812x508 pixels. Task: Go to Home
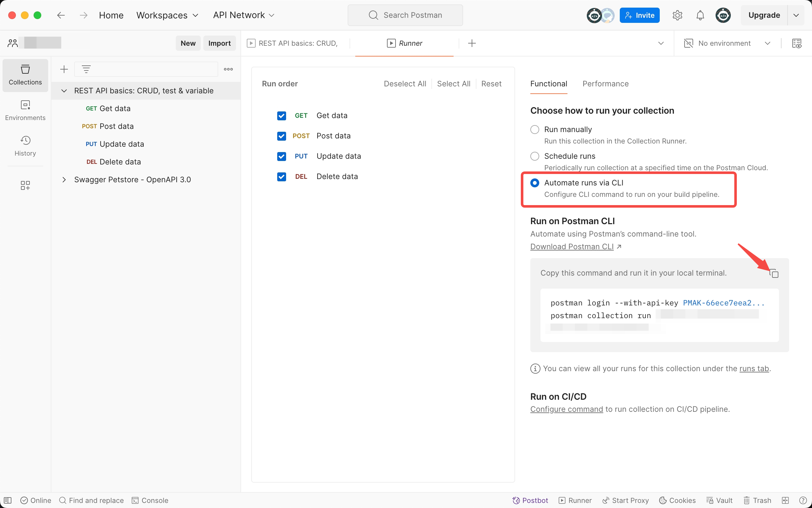click(111, 15)
